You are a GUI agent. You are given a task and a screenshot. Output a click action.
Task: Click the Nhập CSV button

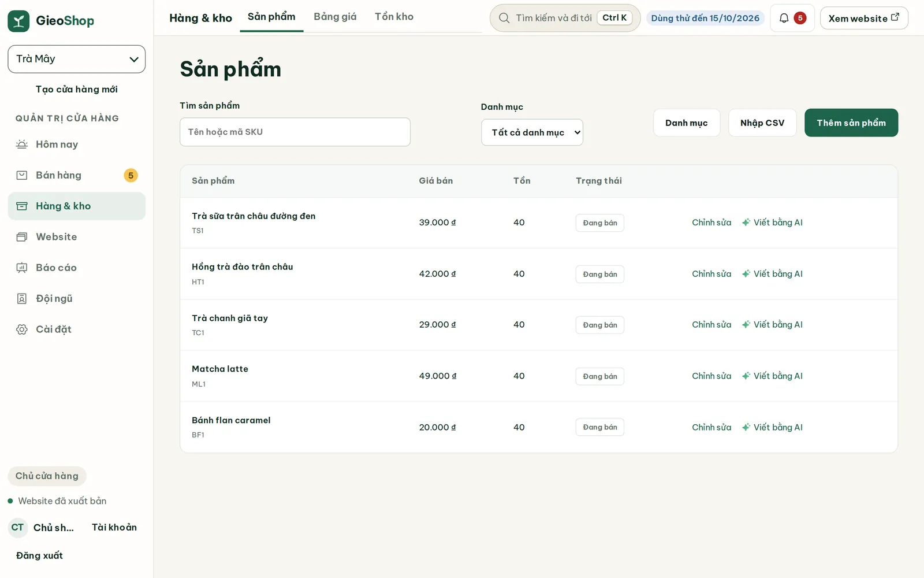pyautogui.click(x=762, y=123)
